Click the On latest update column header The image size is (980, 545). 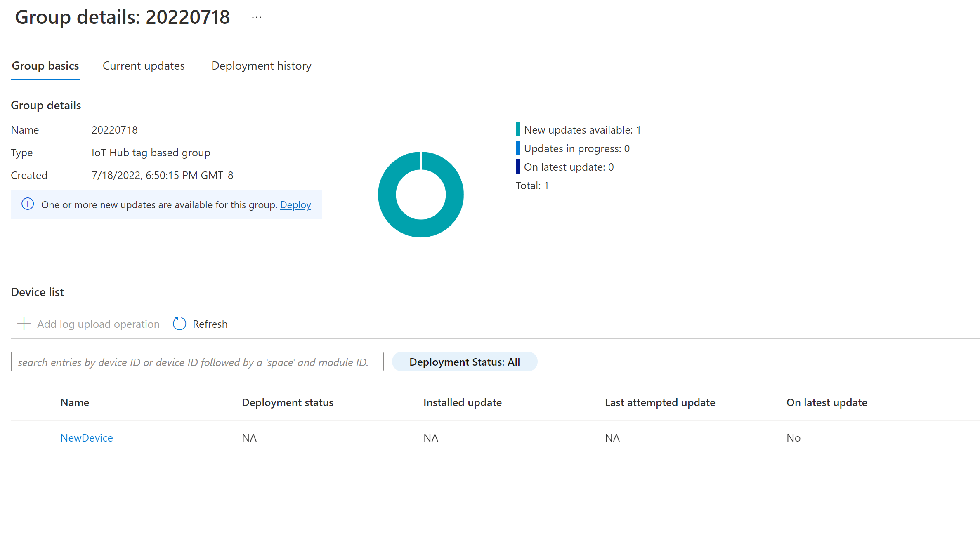coord(827,402)
